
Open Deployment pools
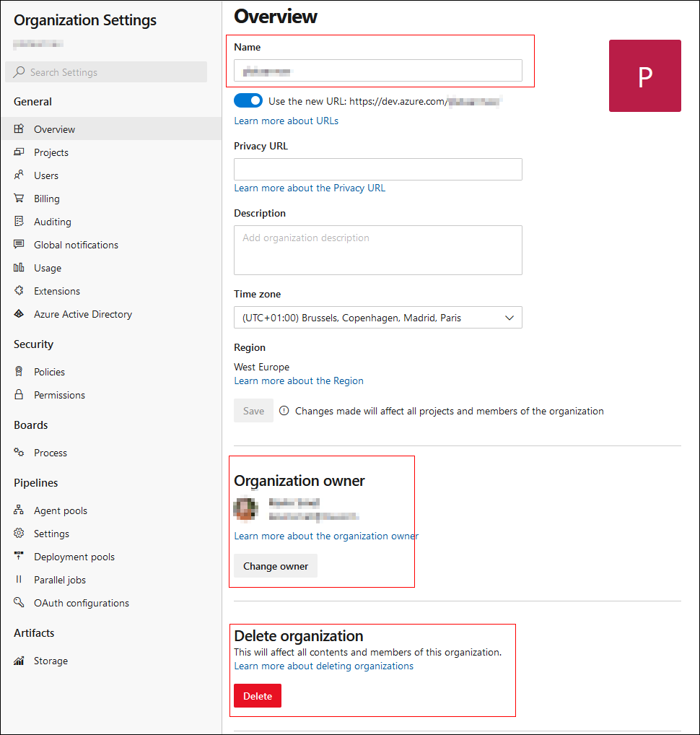(x=111, y=557)
